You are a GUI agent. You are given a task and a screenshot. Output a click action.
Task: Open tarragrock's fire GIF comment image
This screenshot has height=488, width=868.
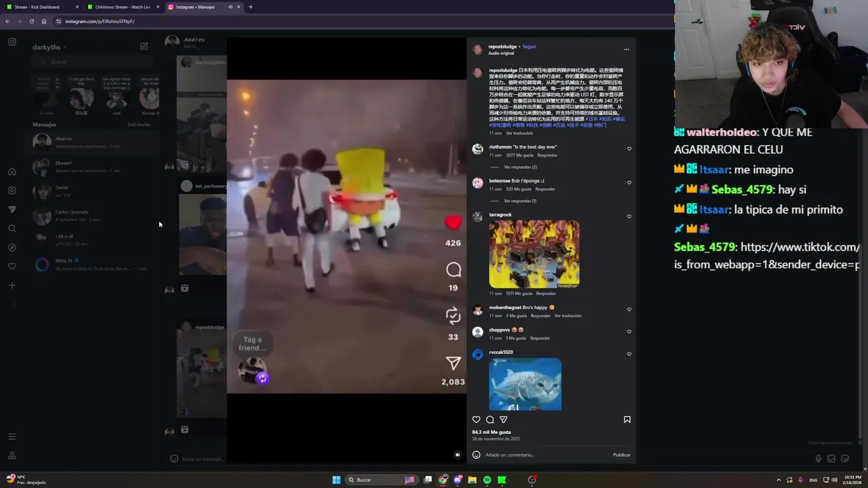[534, 254]
